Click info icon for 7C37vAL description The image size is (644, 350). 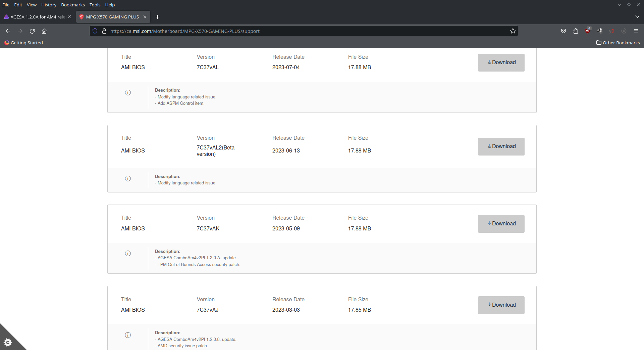click(128, 92)
